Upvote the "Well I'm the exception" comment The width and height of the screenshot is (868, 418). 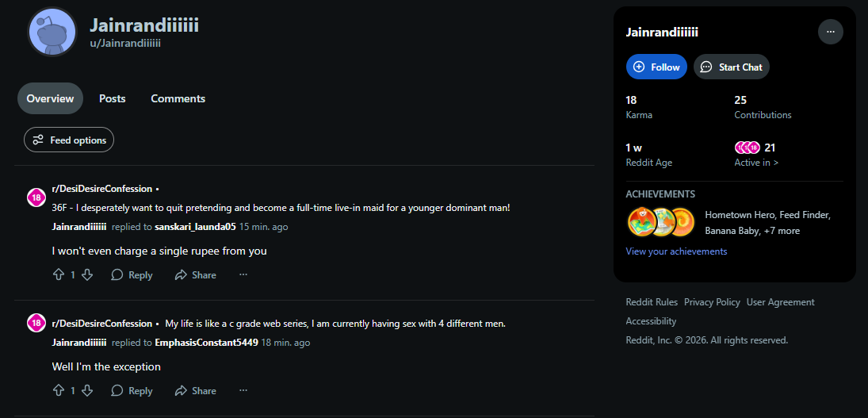[x=59, y=390]
